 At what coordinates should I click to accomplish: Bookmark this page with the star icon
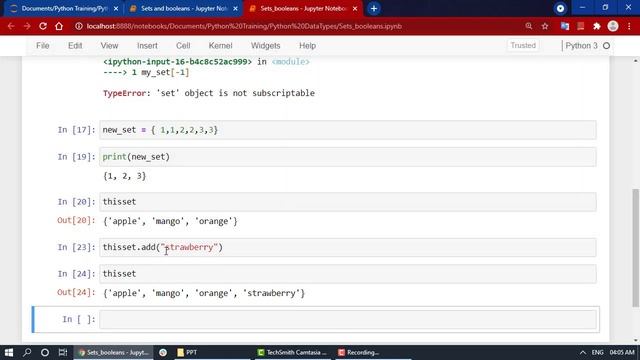[x=545, y=26]
